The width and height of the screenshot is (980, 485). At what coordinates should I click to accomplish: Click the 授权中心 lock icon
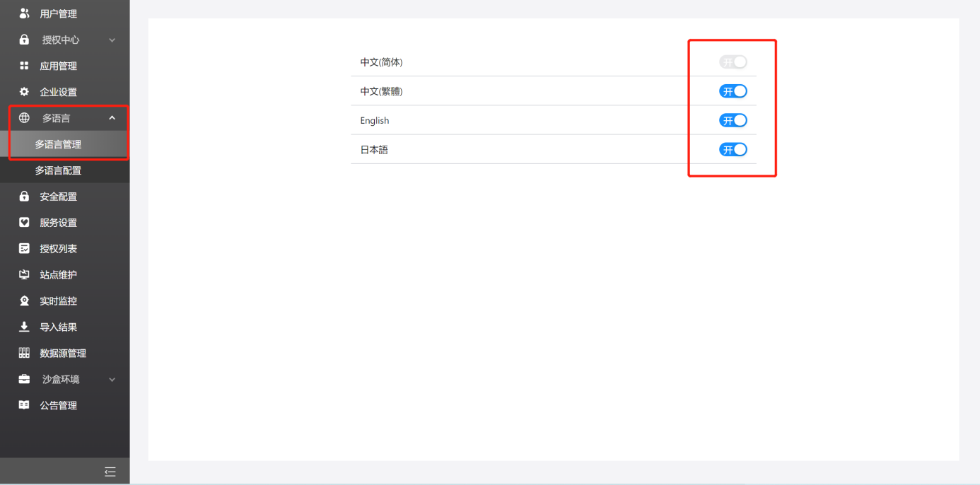[24, 40]
